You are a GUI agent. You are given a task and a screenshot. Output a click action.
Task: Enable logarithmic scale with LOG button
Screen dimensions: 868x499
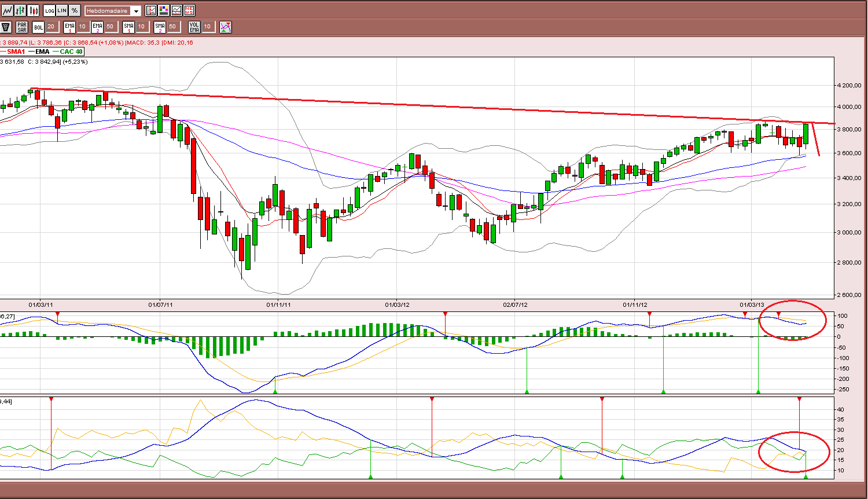point(49,10)
